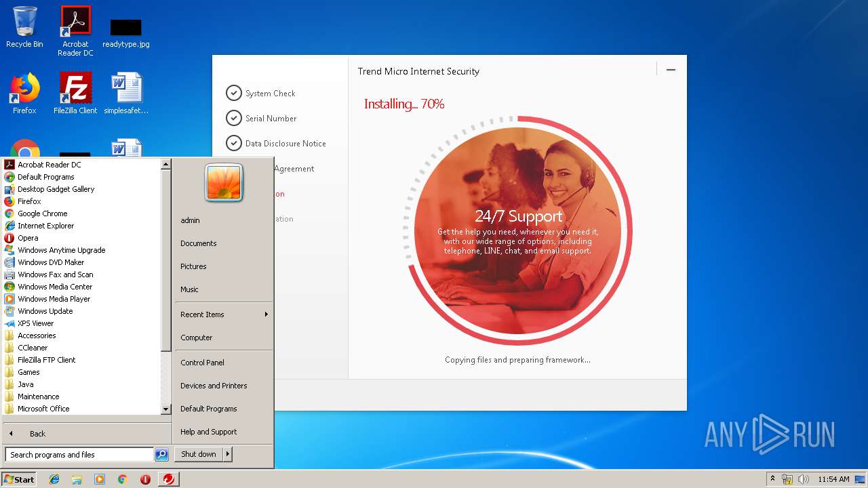Open admin user folder link
This screenshot has height=488, width=868.
click(224, 220)
